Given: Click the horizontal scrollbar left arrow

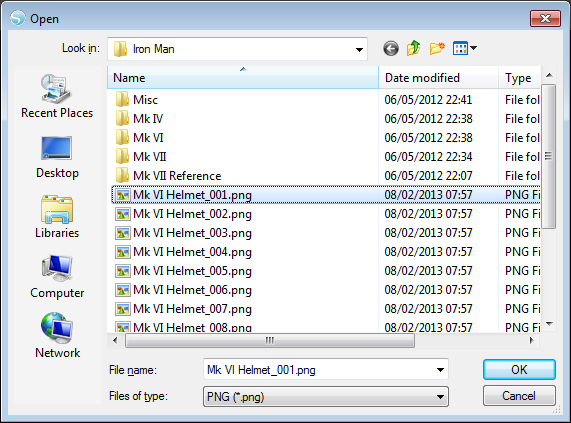Looking at the screenshot, I should pyautogui.click(x=115, y=341).
